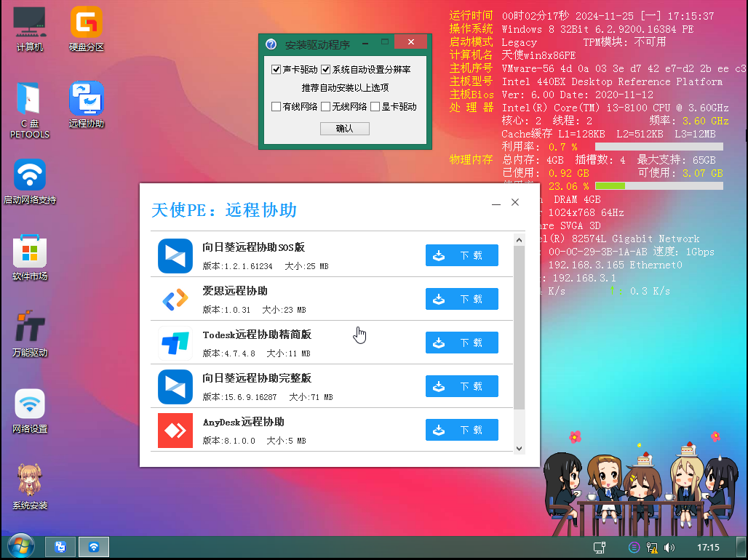This screenshot has height=560, width=748.
Task: Click the 向日葵远程协助完整版 app logo
Action: point(175,387)
